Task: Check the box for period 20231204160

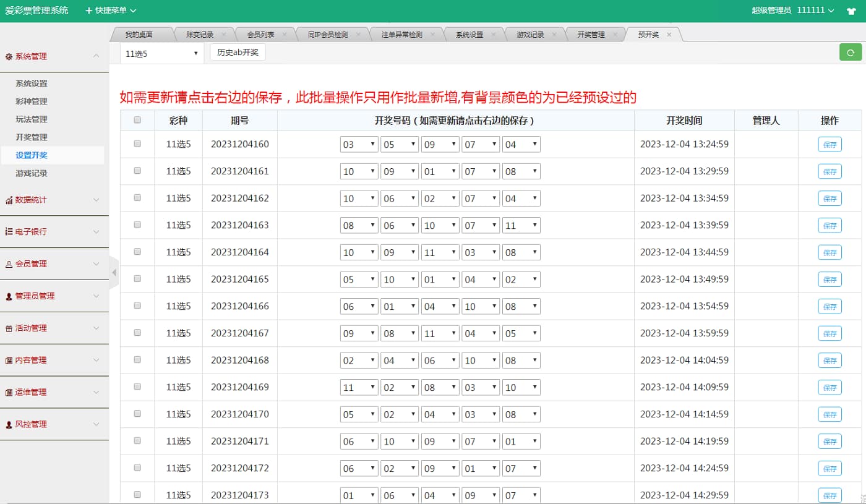Action: pyautogui.click(x=137, y=143)
